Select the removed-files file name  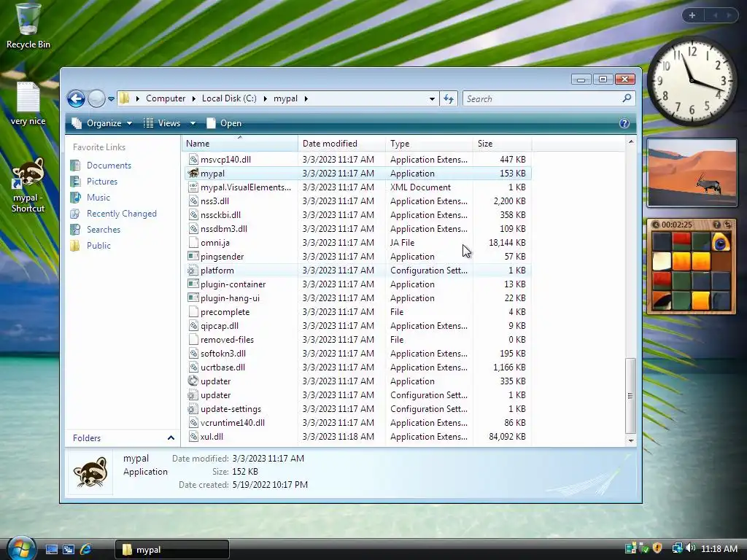(x=227, y=340)
